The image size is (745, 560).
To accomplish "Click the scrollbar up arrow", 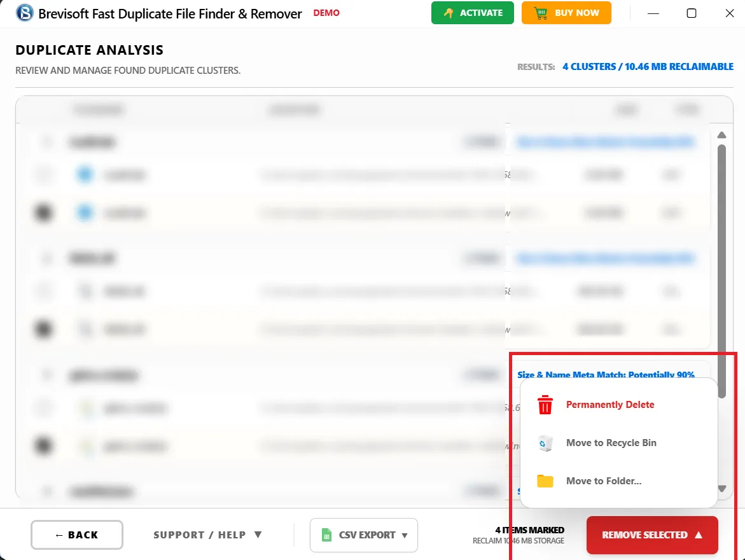I will tap(721, 135).
